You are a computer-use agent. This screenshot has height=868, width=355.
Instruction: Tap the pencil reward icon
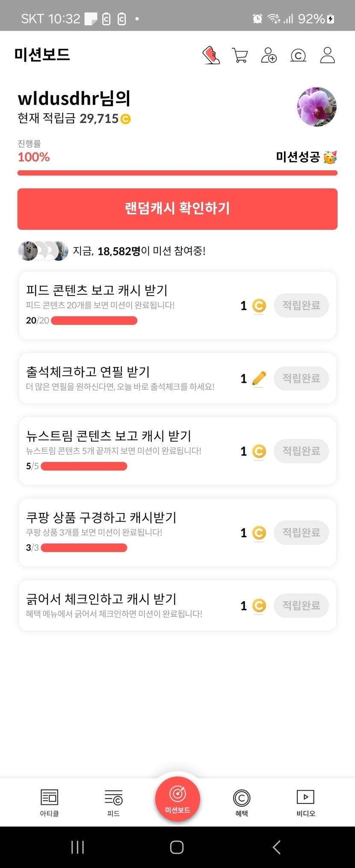[x=259, y=379]
